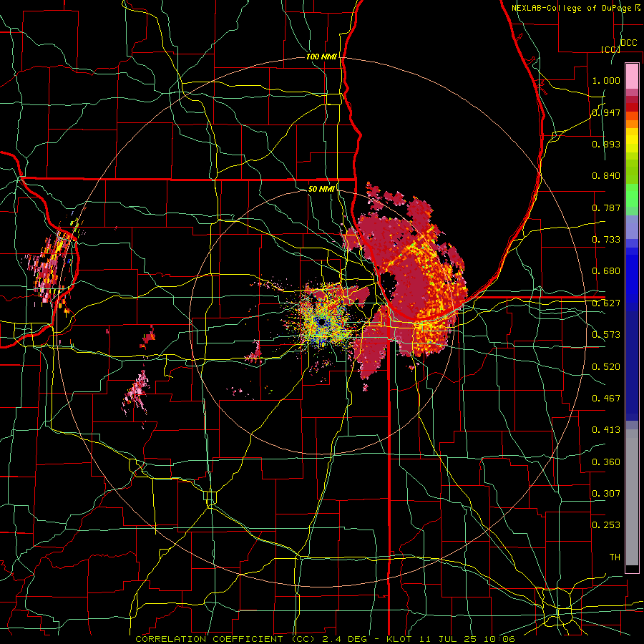This screenshot has width=644, height=644.
Task: Click the 50 NMI range ring label
Action: pyautogui.click(x=321, y=189)
